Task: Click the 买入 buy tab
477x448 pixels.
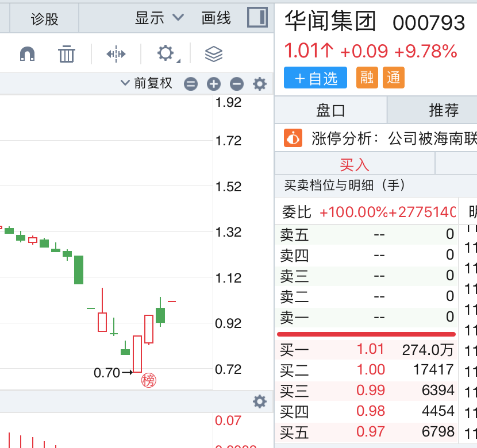Action: pos(355,164)
